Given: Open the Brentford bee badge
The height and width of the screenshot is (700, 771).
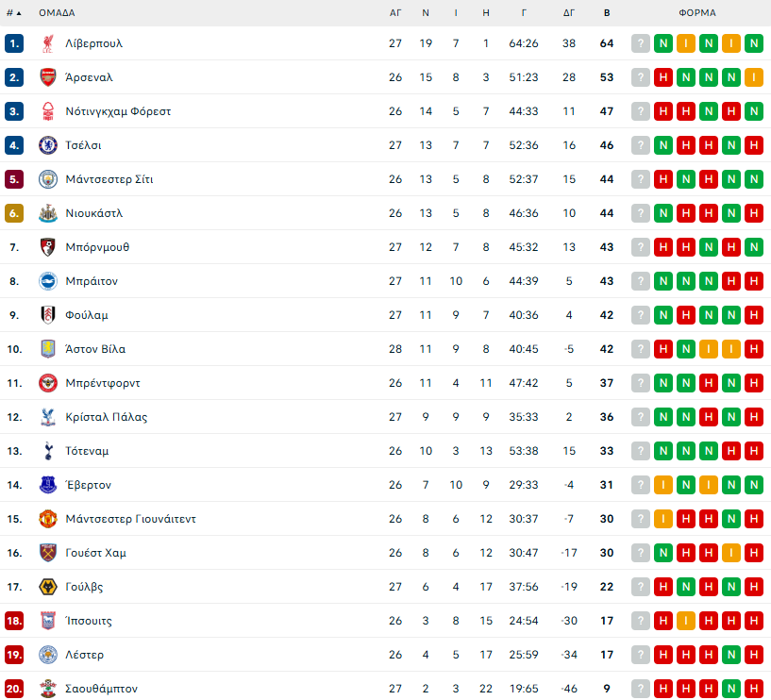Looking at the screenshot, I should (48, 383).
